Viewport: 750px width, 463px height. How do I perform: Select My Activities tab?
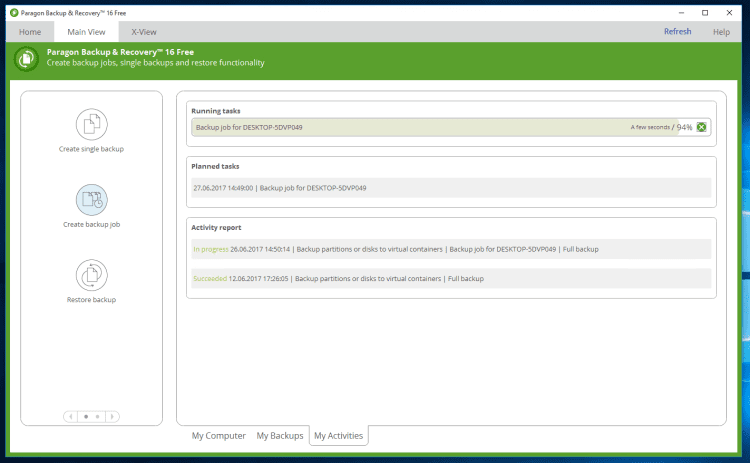pos(339,436)
